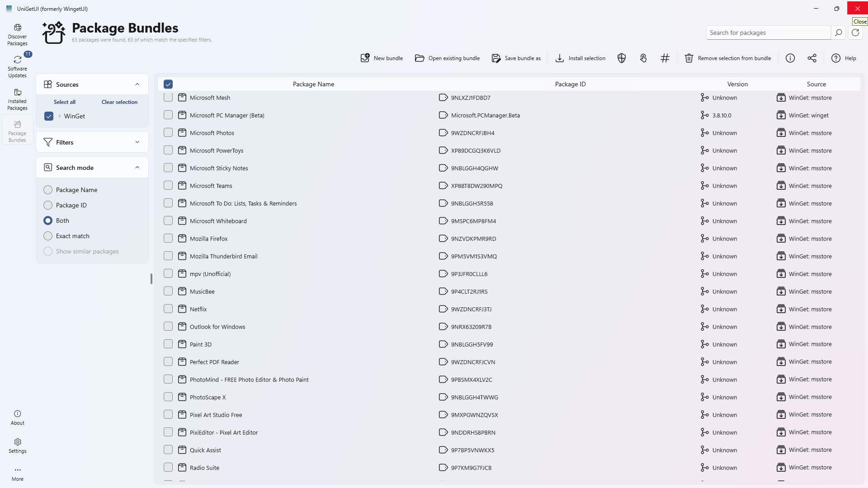Select the Exact match radio button
The height and width of the screenshot is (488, 868).
[x=48, y=236]
